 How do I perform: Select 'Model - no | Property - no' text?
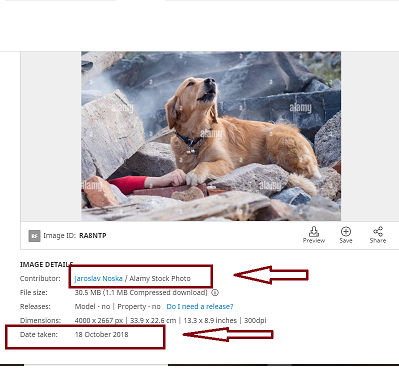tap(117, 307)
